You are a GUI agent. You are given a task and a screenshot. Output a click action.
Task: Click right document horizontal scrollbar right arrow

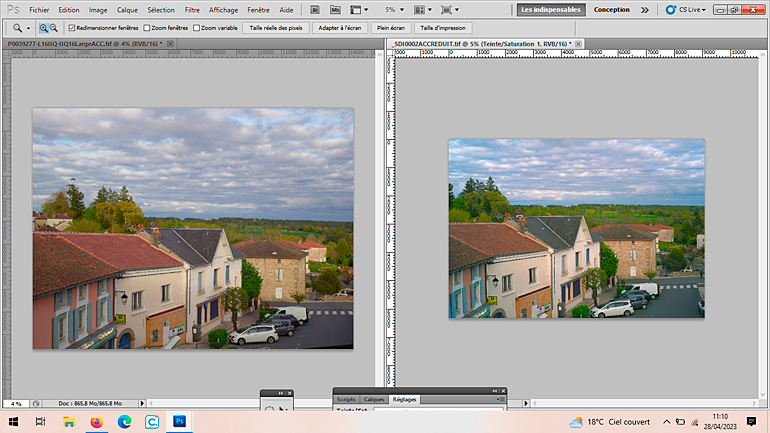coord(754,404)
